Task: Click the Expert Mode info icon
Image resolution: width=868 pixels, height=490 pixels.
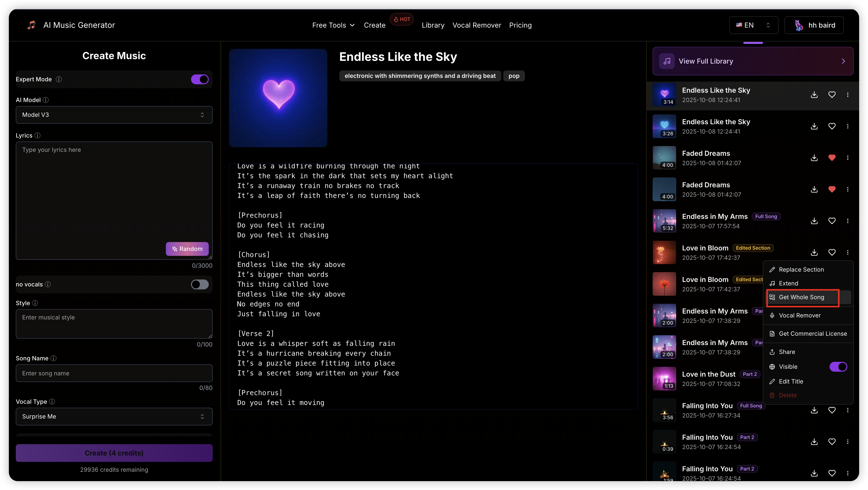Action: coord(59,79)
